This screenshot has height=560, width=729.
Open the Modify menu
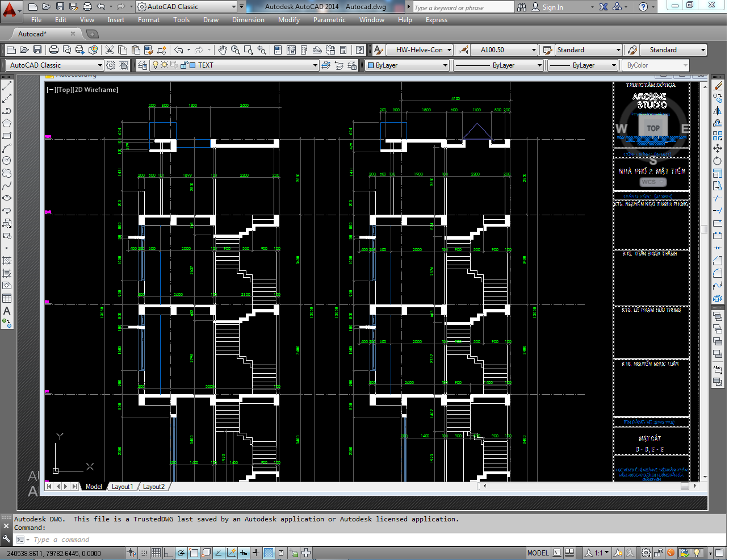288,20
